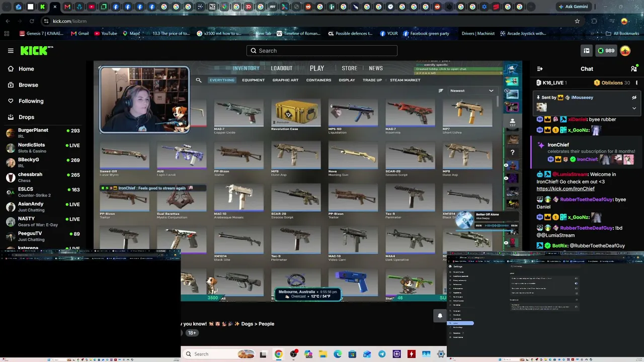Open the Gmail bookmark
The height and width of the screenshot is (362, 644).
[80, 34]
